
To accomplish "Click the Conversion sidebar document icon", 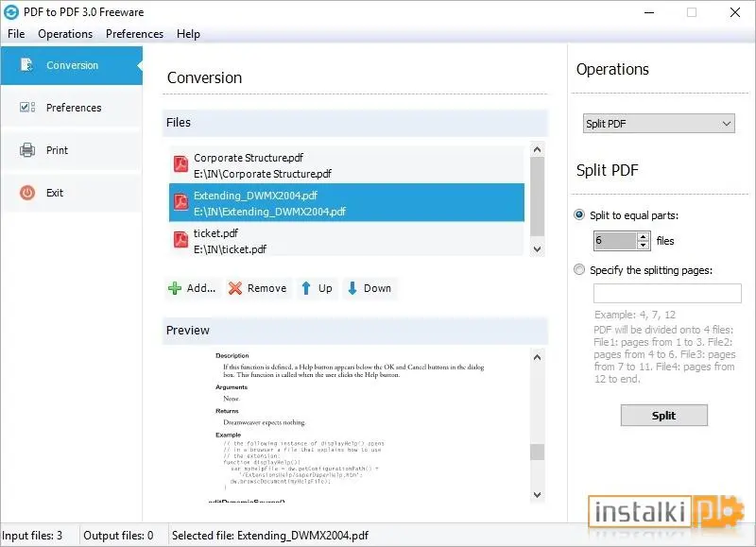I will (x=27, y=64).
